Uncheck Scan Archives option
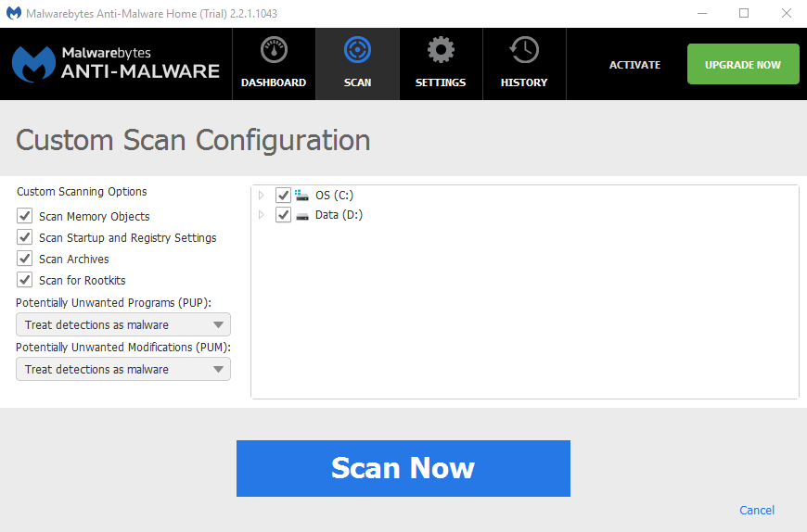The height and width of the screenshot is (532, 807). (25, 259)
